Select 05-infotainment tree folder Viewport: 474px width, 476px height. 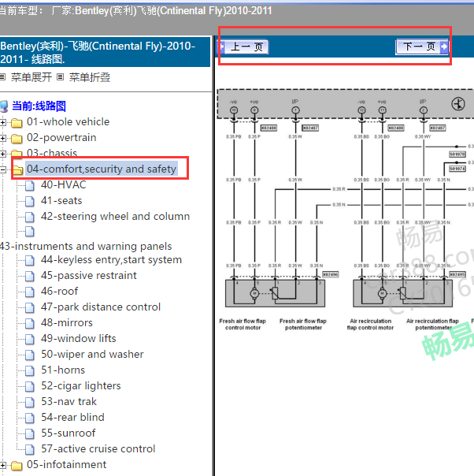66,464
